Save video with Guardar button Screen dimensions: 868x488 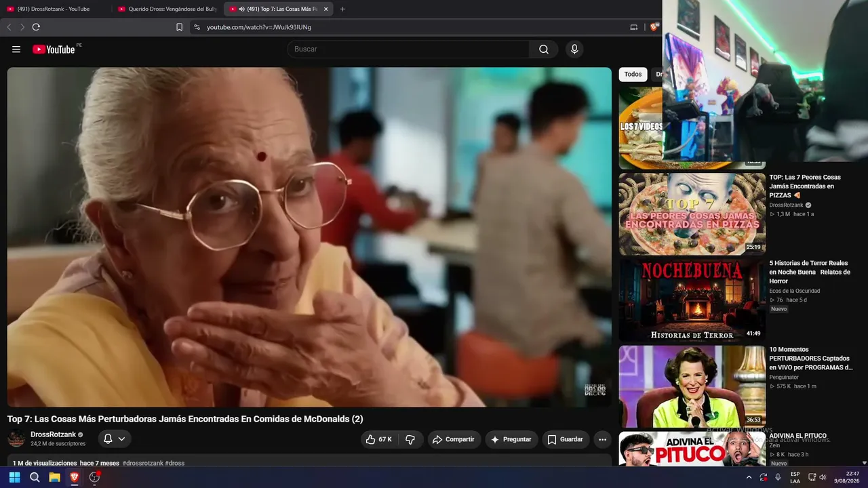(x=565, y=439)
